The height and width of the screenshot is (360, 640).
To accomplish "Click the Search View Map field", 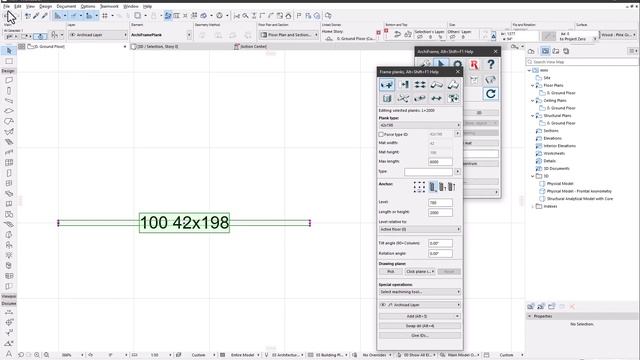I will click(x=582, y=62).
